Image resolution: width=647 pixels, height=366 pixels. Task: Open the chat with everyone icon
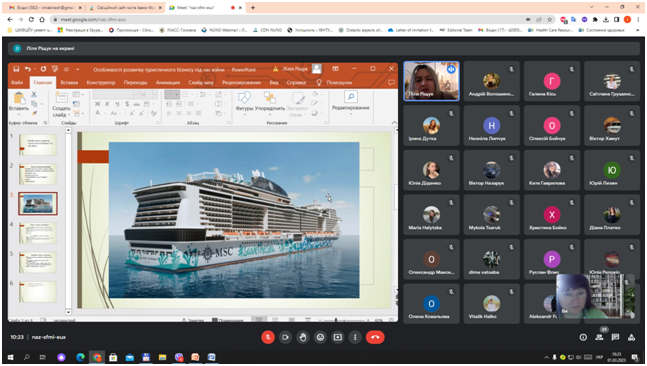click(615, 337)
